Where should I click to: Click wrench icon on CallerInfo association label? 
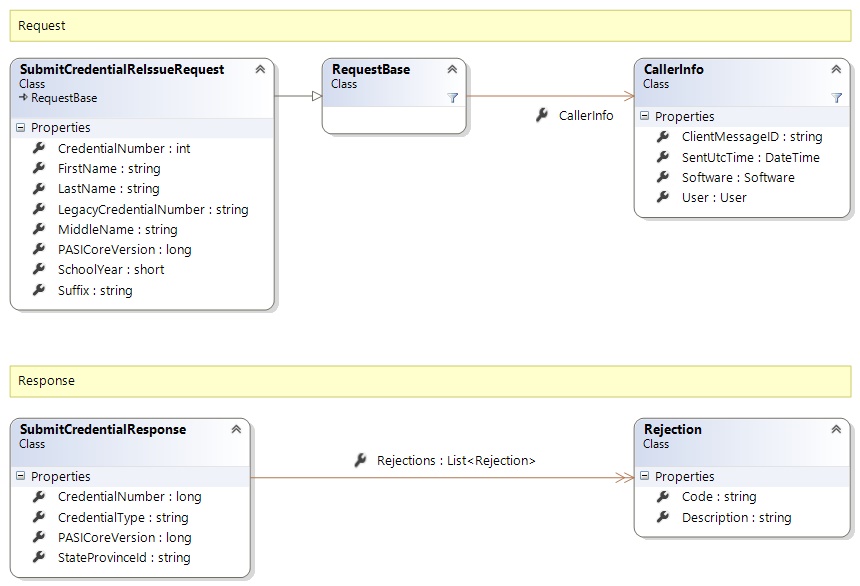point(541,116)
